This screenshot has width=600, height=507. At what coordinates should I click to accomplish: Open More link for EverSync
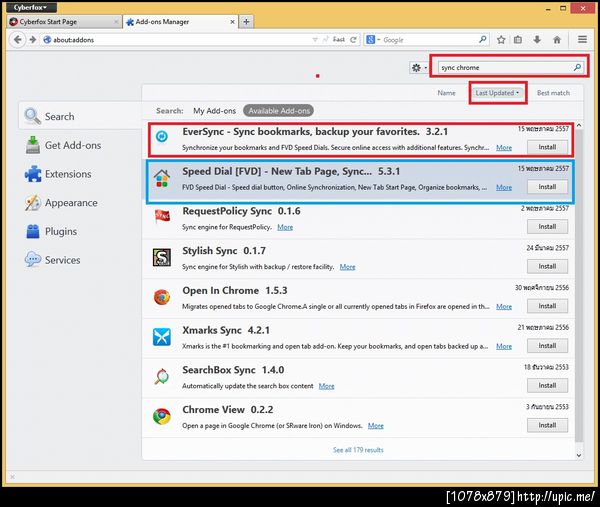(504, 147)
